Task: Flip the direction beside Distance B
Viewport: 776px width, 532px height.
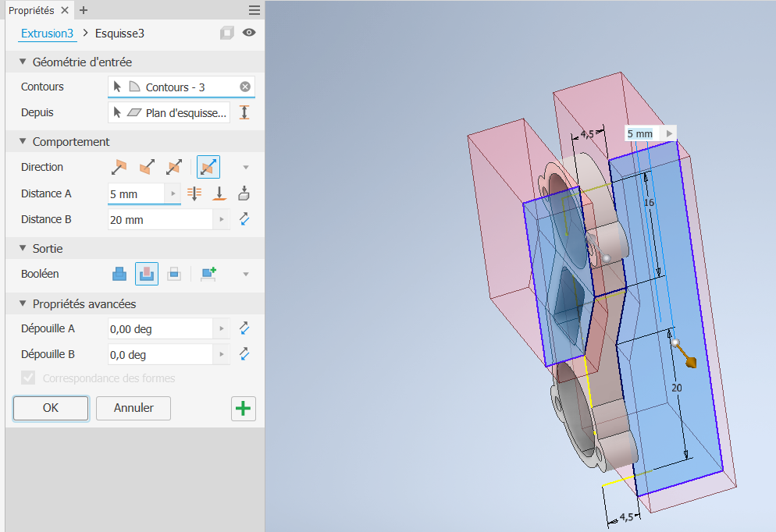Action: pyautogui.click(x=244, y=220)
